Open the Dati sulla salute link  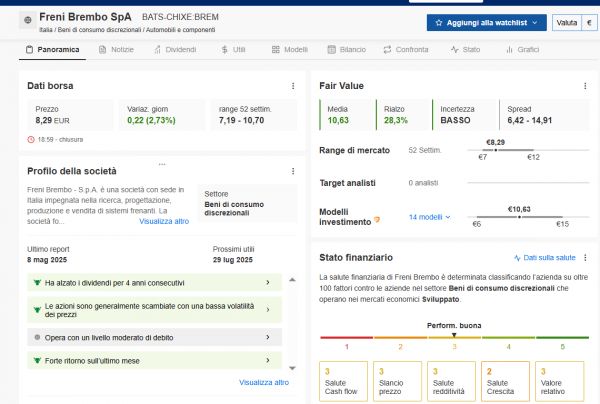549,257
